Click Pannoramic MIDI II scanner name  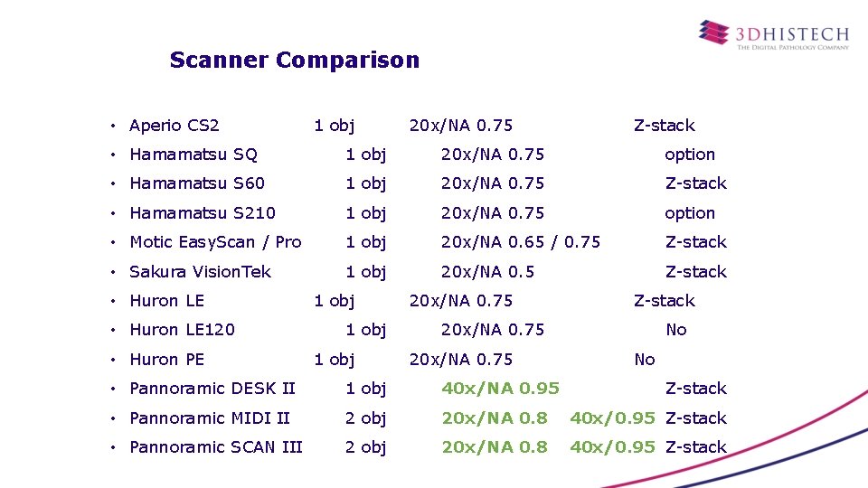209,418
